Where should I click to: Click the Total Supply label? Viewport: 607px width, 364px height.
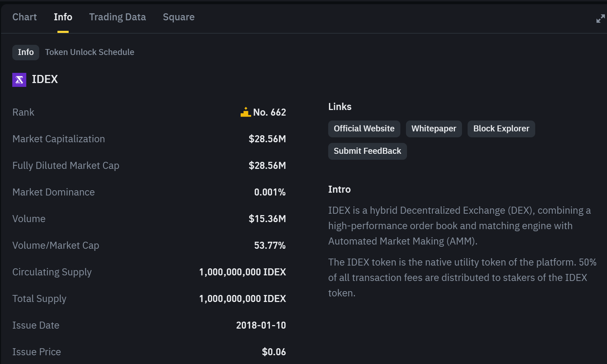[39, 298]
